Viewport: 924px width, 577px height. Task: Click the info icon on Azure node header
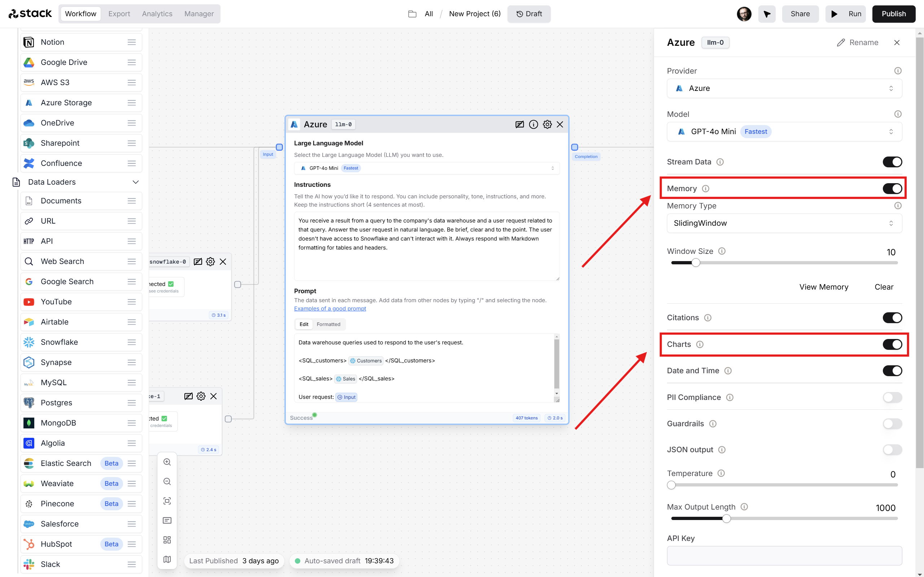pos(533,124)
